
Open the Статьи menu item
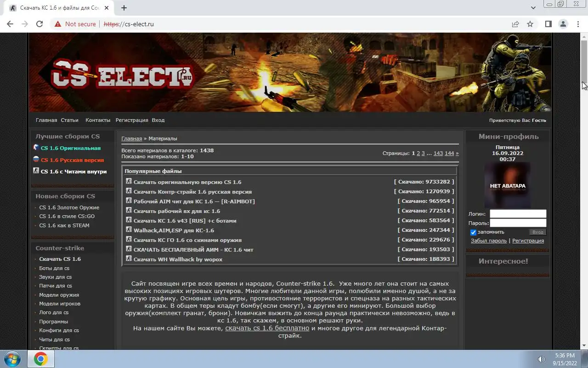tap(70, 120)
